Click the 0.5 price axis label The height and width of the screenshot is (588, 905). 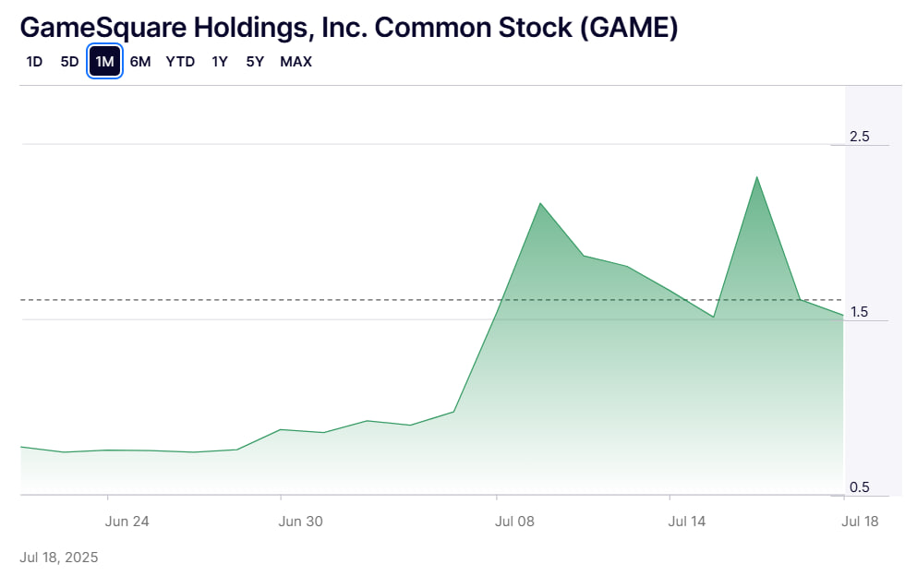[860, 487]
